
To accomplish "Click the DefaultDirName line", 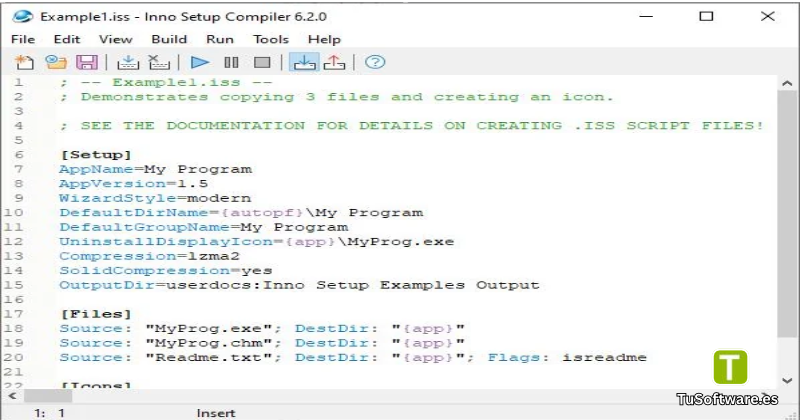I will pos(241,212).
